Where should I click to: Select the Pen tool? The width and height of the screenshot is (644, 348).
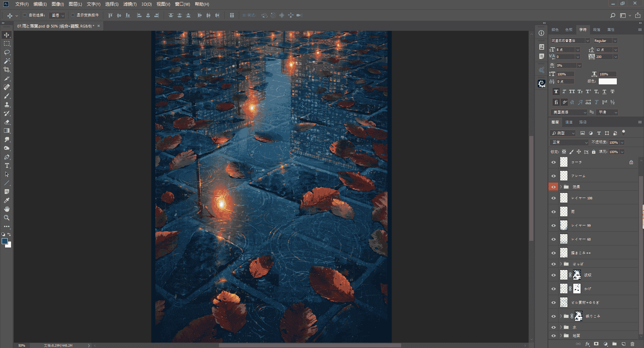pyautogui.click(x=7, y=157)
